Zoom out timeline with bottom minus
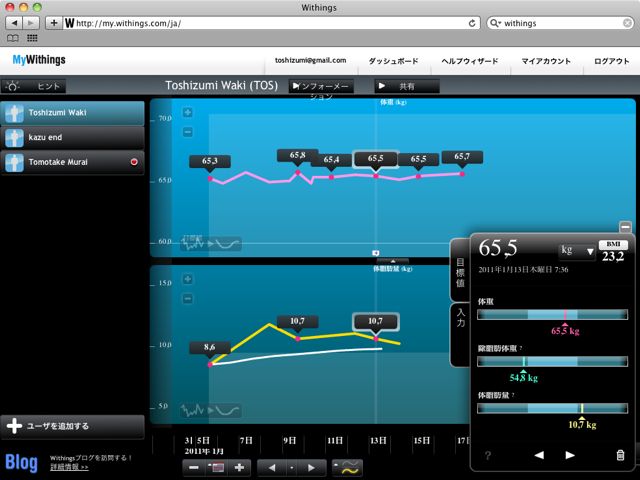This screenshot has width=640, height=480. tap(194, 468)
